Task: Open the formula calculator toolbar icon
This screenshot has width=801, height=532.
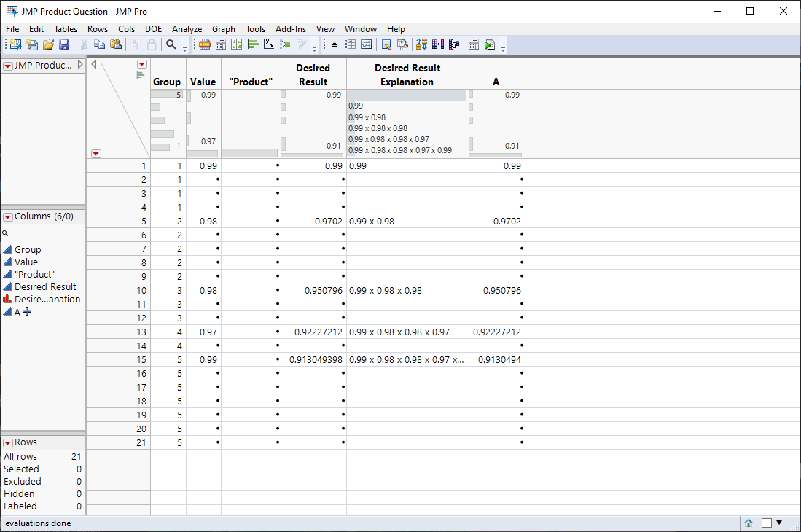Action: tap(472, 44)
